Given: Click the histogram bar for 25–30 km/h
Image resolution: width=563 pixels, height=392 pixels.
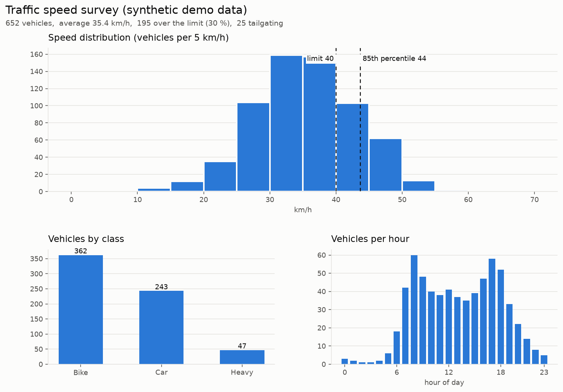Looking at the screenshot, I should pos(253,147).
